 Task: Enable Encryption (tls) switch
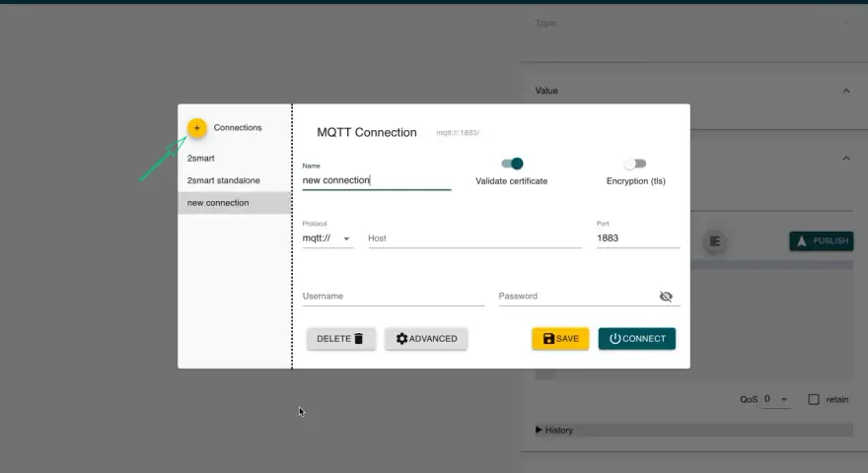coord(635,164)
